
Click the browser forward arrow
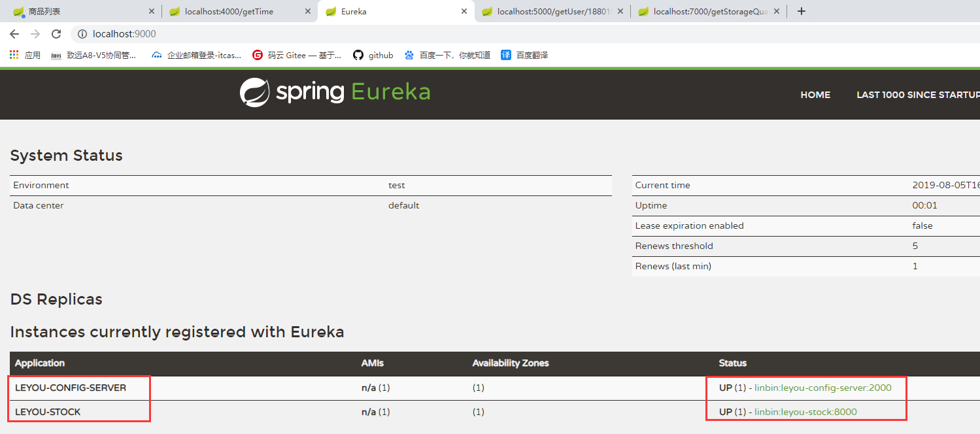click(x=35, y=34)
